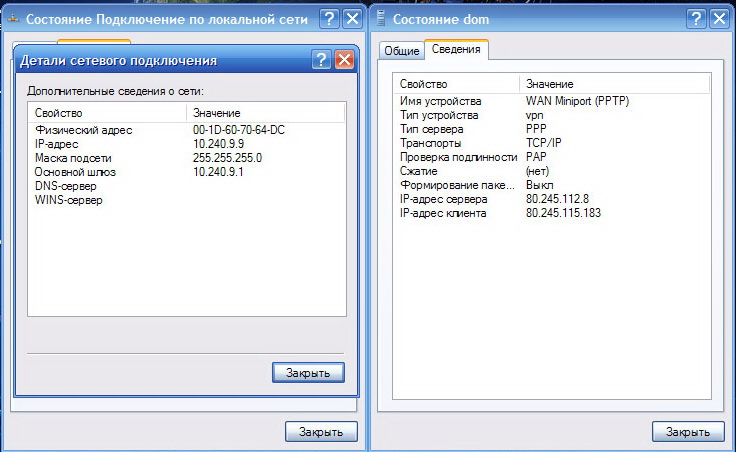The width and height of the screenshot is (736, 452).
Task: Select the Основной шлюз row
Action: [x=77, y=172]
